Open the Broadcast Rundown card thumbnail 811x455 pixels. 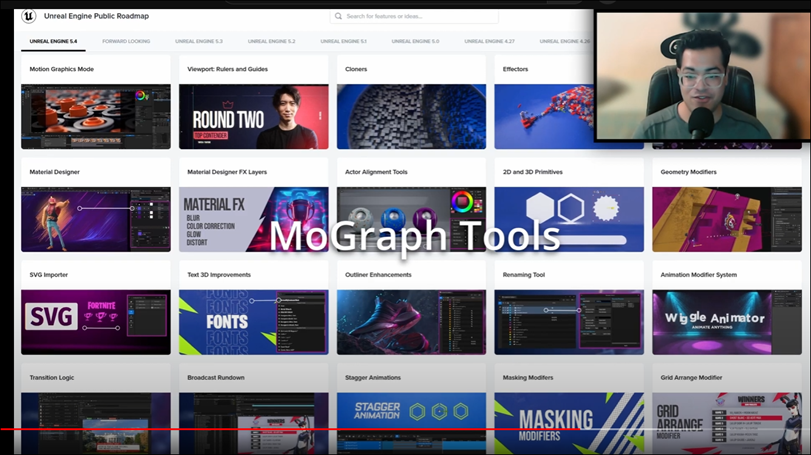pyautogui.click(x=253, y=423)
